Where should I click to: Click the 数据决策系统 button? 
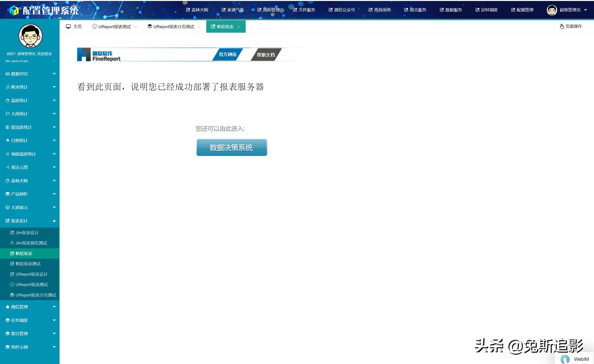[x=231, y=147]
